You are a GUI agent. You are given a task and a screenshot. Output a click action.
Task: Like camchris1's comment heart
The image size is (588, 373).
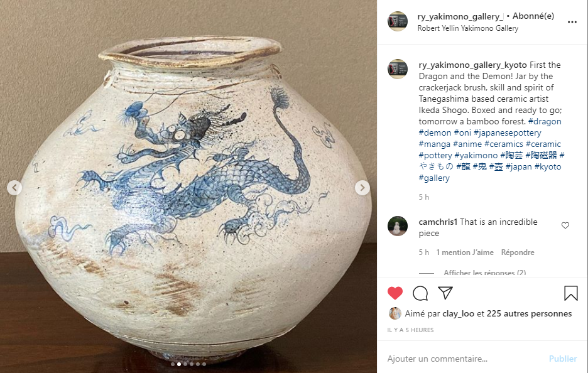pyautogui.click(x=565, y=225)
